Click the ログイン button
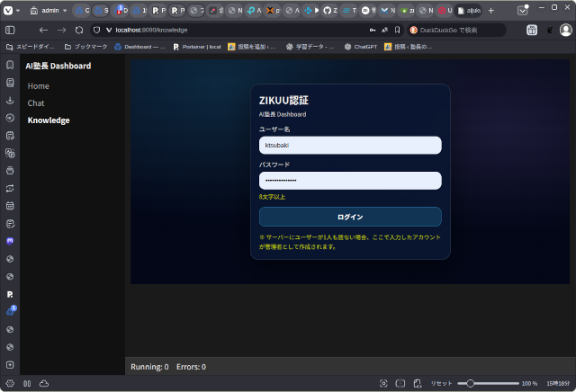Screen dimensions: 576x392 350,217
